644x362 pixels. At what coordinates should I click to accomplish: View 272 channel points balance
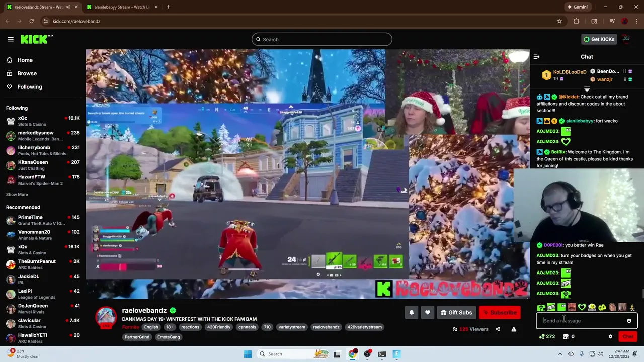[546, 337]
